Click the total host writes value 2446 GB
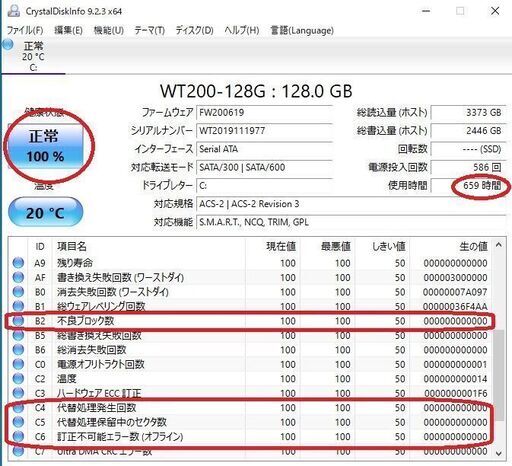 (x=469, y=130)
